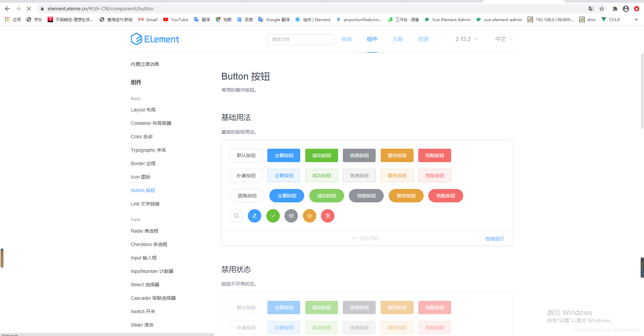Click the red circular delete icon button
The width and height of the screenshot is (644, 336).
point(328,216)
